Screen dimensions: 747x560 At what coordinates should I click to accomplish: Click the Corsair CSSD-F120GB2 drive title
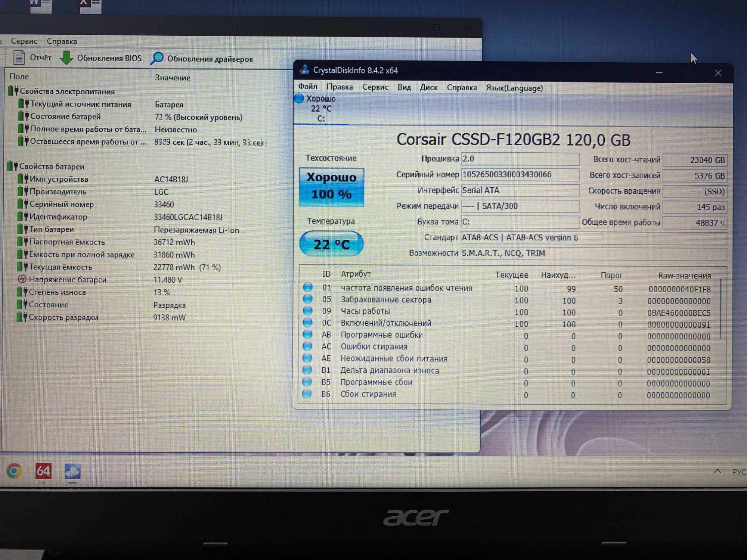(x=514, y=140)
